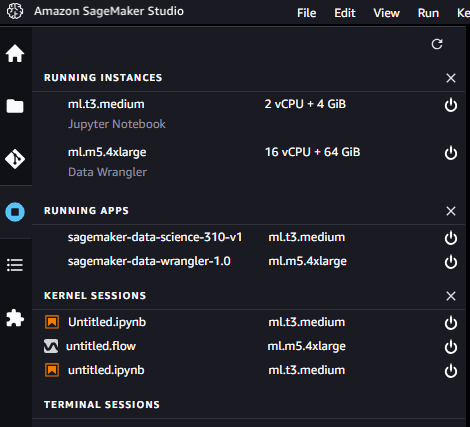Refresh the running resources list

[437, 44]
